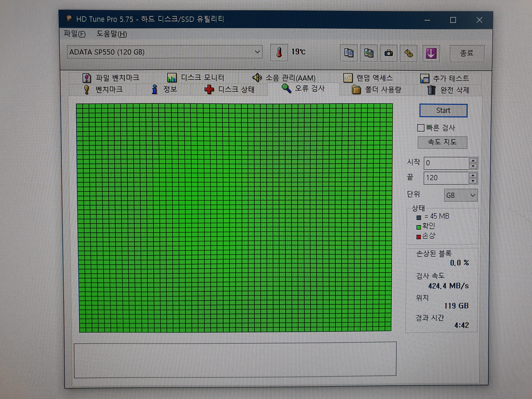This screenshot has height=399, width=532.
Task: Click the empty log text box at bottom
Action: coord(235,360)
